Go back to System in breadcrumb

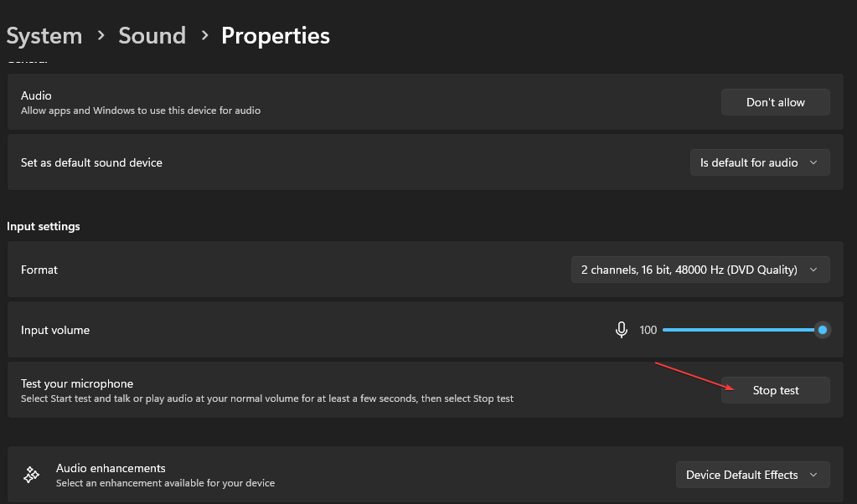tap(44, 36)
